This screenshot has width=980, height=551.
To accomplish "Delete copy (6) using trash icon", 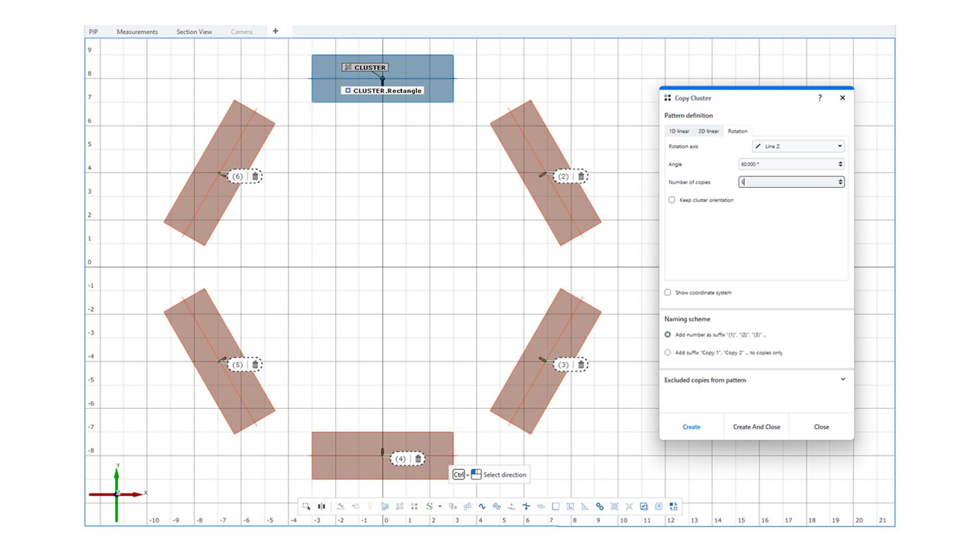I will click(x=255, y=177).
